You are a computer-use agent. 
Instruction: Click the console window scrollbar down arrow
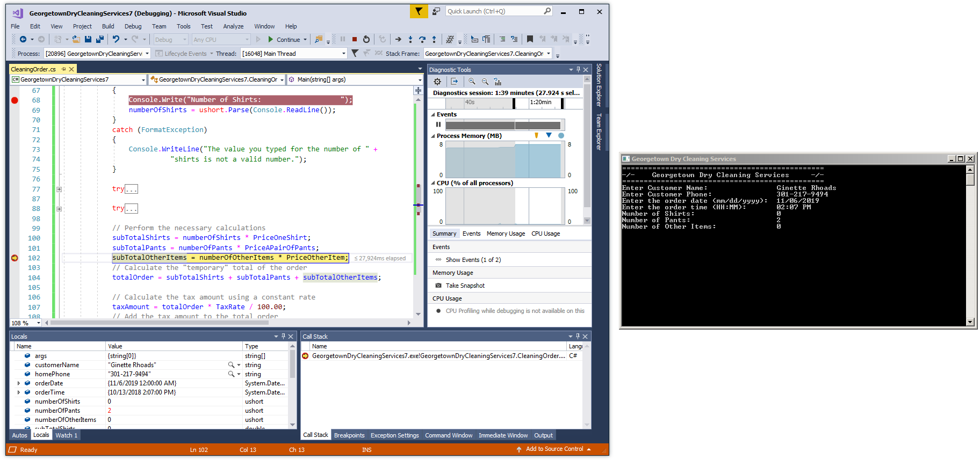(x=970, y=322)
